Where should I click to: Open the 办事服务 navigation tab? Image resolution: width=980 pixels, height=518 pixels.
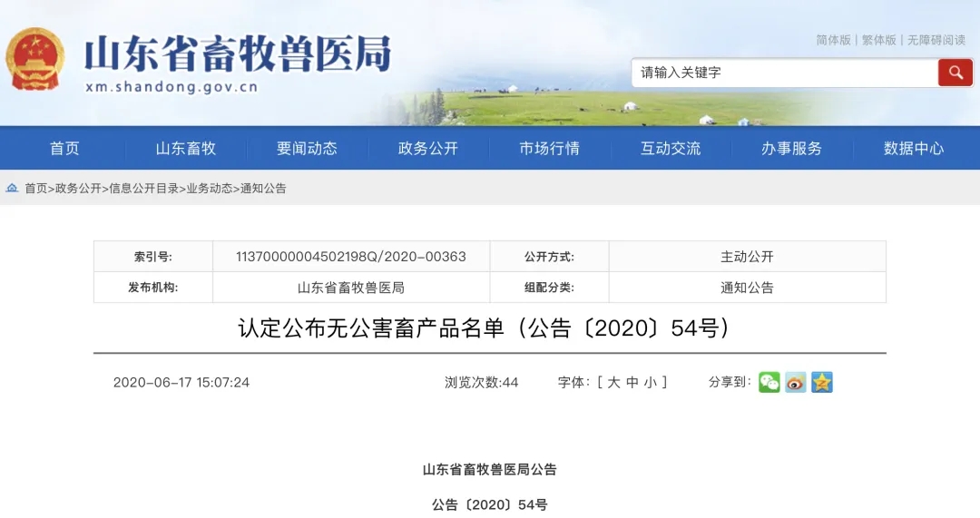pos(792,148)
